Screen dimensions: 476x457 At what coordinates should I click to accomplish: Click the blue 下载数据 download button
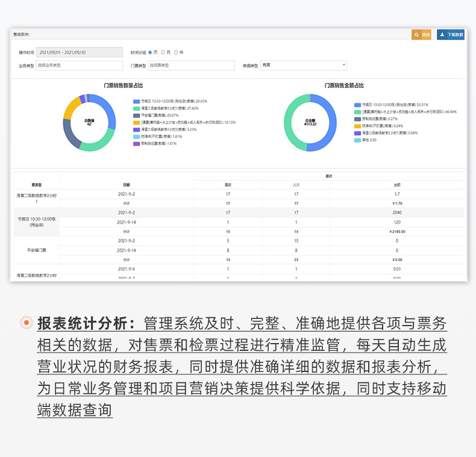click(x=451, y=35)
